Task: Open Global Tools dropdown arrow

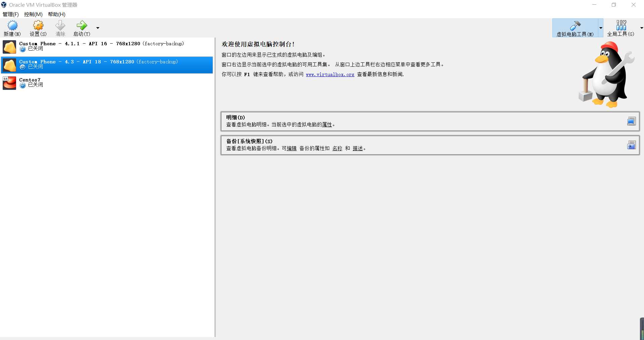Action: (641, 28)
